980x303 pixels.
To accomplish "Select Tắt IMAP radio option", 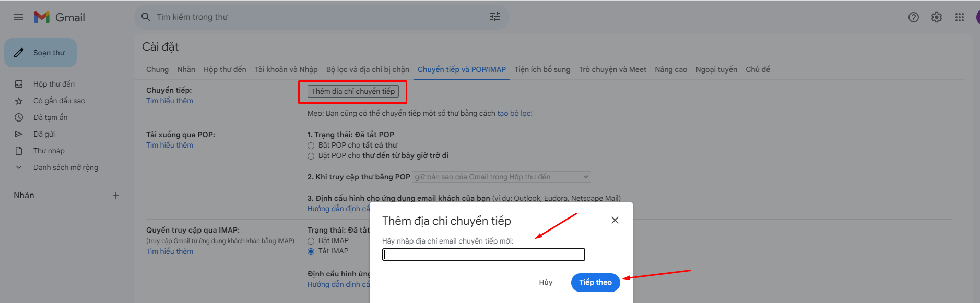I will coord(311,251).
